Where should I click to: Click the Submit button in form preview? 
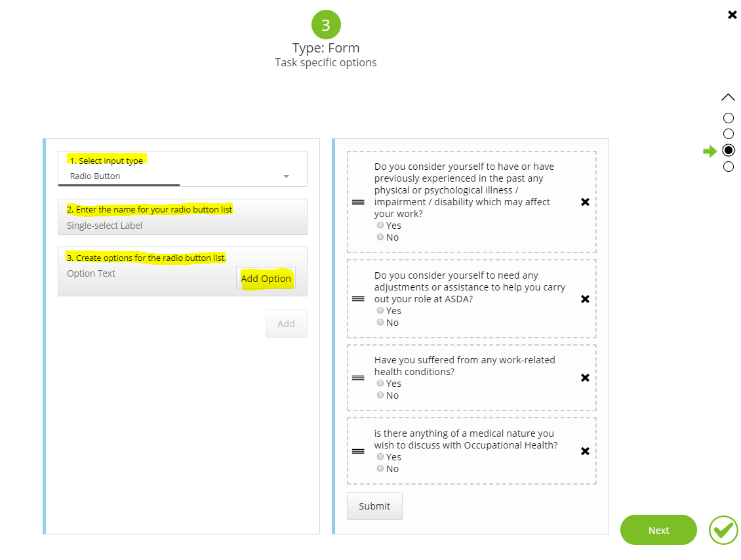374,506
